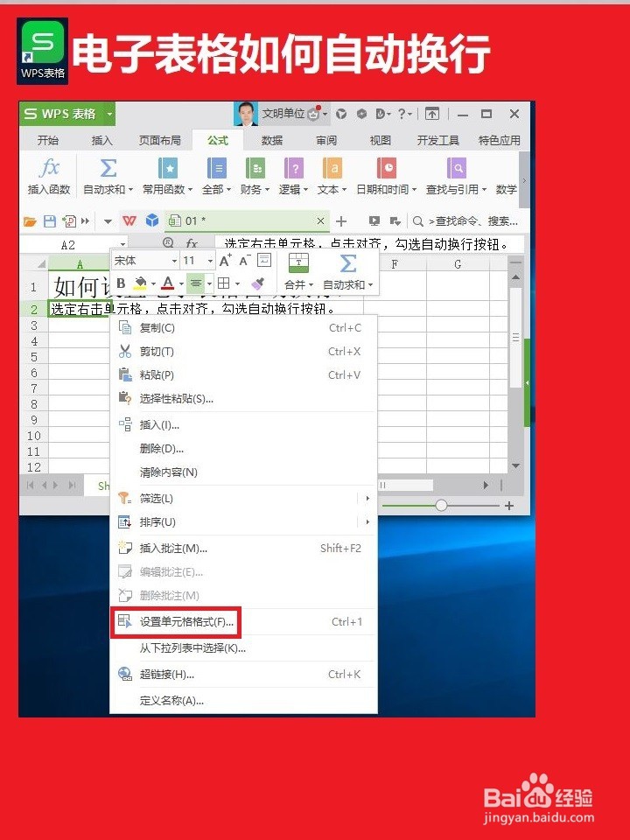Choose 剪切(T) from context menu
630x840 pixels.
[244, 352]
